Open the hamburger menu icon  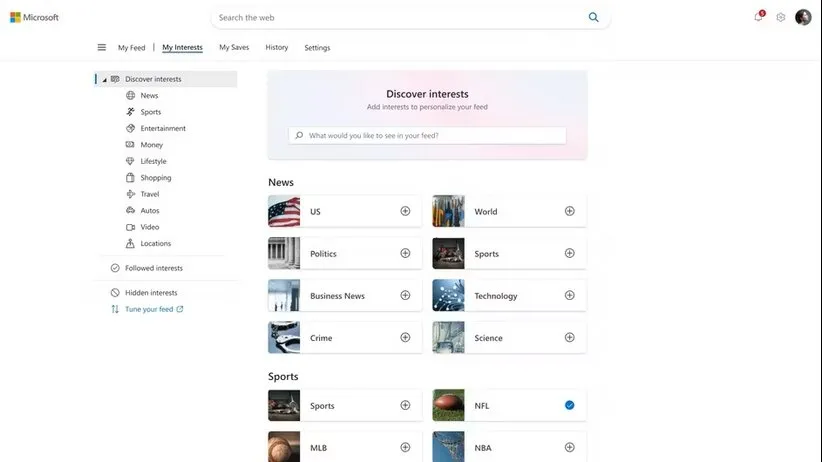101,47
